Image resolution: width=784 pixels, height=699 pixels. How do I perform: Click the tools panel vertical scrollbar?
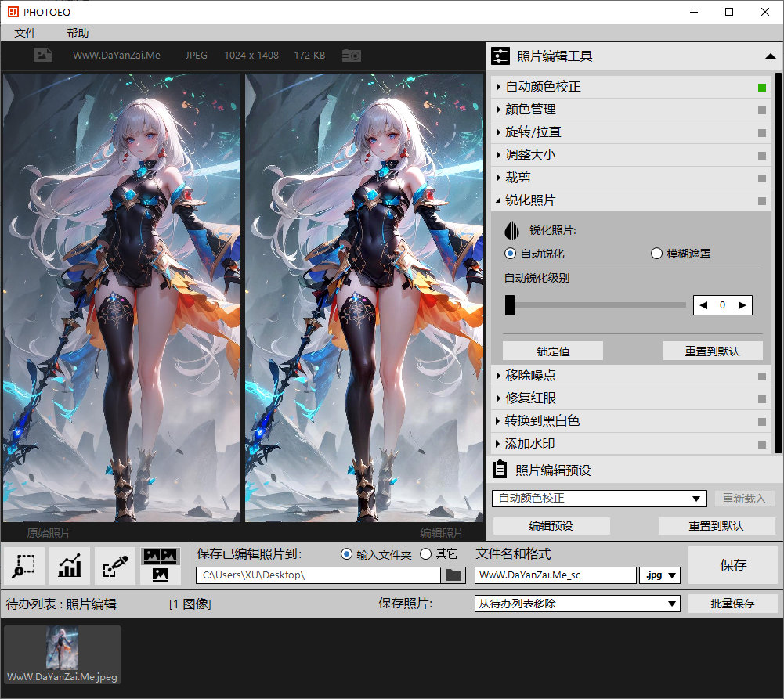pyautogui.click(x=778, y=263)
